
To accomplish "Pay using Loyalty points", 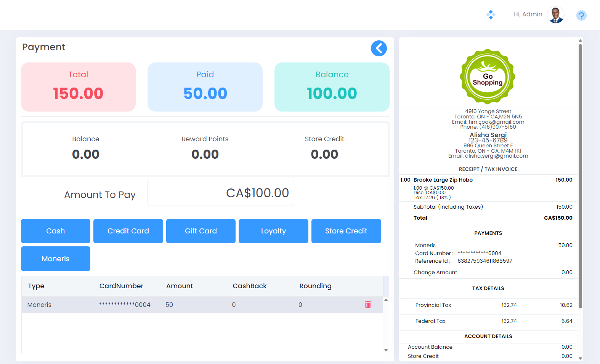I will [x=273, y=231].
